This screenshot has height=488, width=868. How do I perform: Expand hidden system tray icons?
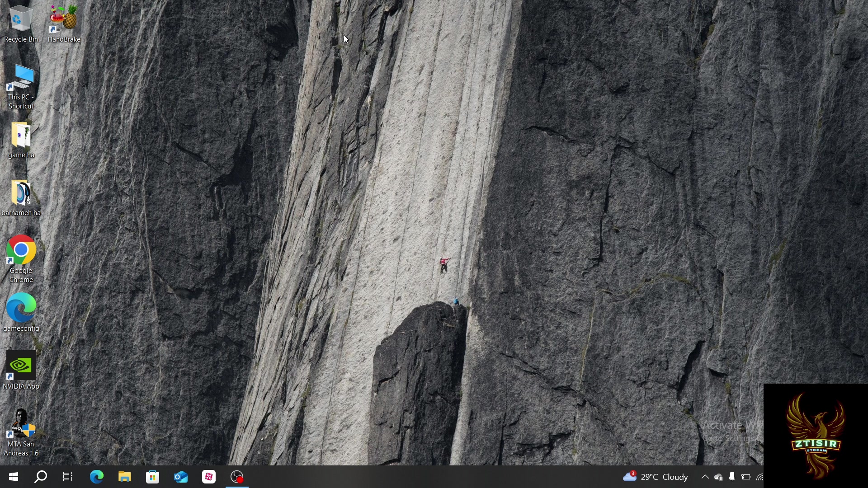[x=705, y=477]
